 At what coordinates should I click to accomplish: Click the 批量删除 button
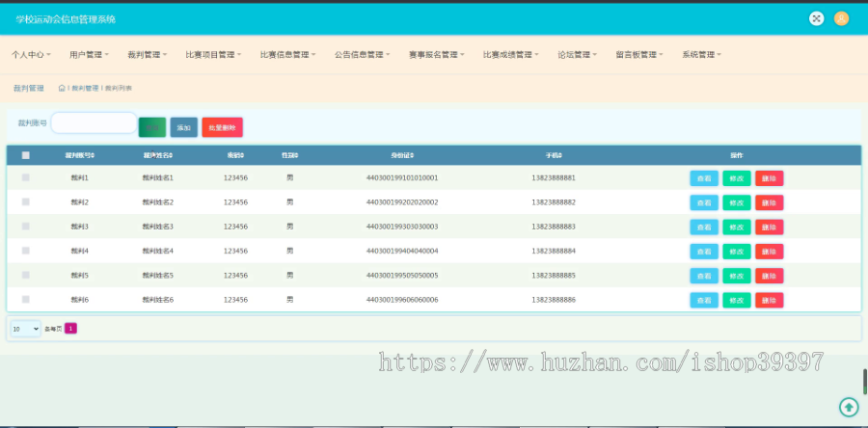click(x=222, y=127)
